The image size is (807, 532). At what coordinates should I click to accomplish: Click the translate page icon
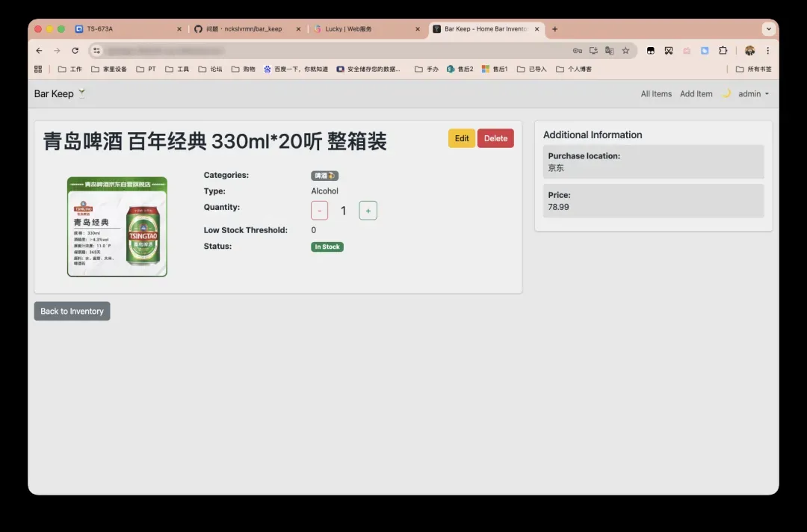[x=609, y=51]
